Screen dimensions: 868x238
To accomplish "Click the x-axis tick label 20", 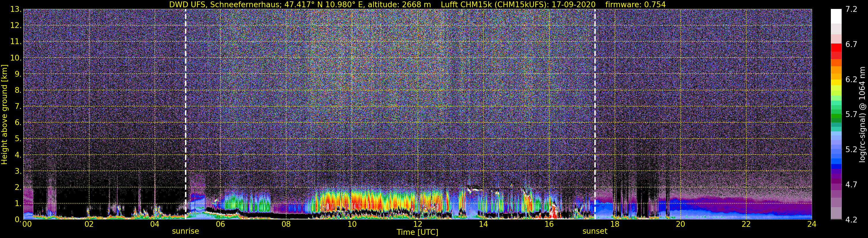I will pyautogui.click(x=680, y=224).
